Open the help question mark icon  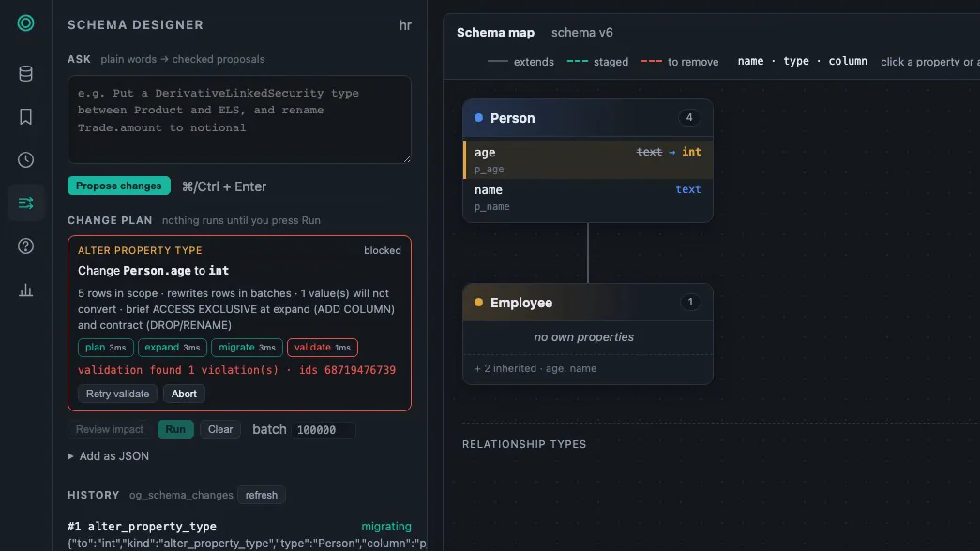click(x=25, y=246)
